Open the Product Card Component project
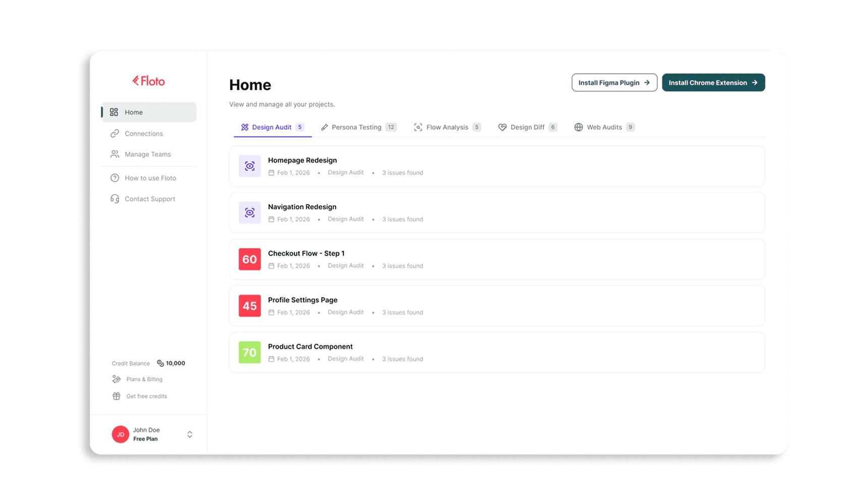857x504 pixels. (497, 352)
